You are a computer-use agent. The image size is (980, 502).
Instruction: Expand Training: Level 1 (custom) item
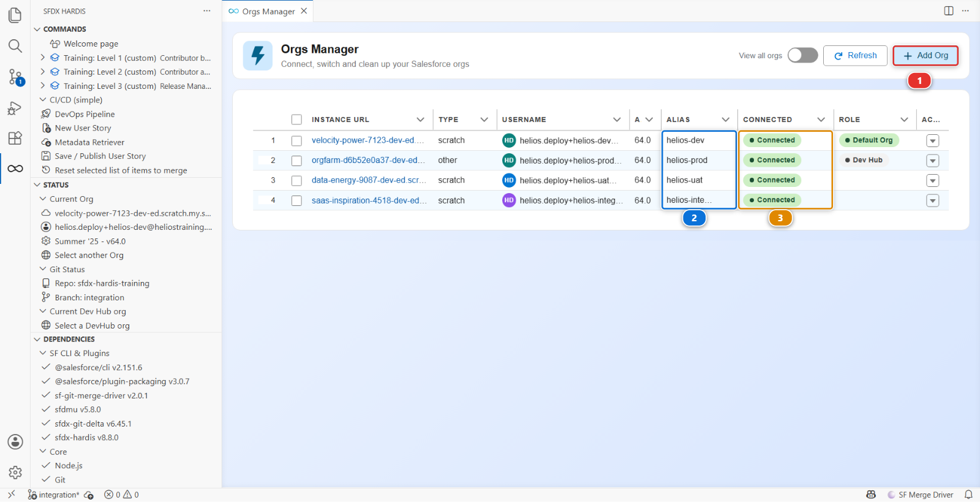(43, 58)
